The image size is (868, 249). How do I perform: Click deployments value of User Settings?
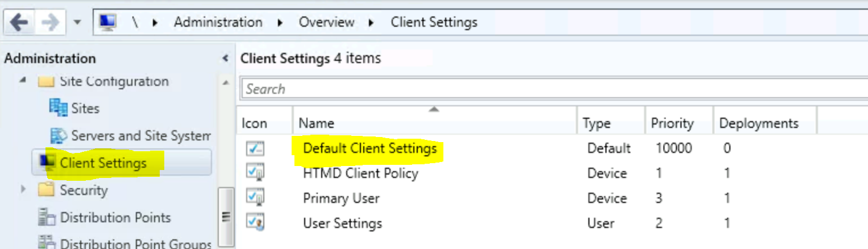point(727,223)
